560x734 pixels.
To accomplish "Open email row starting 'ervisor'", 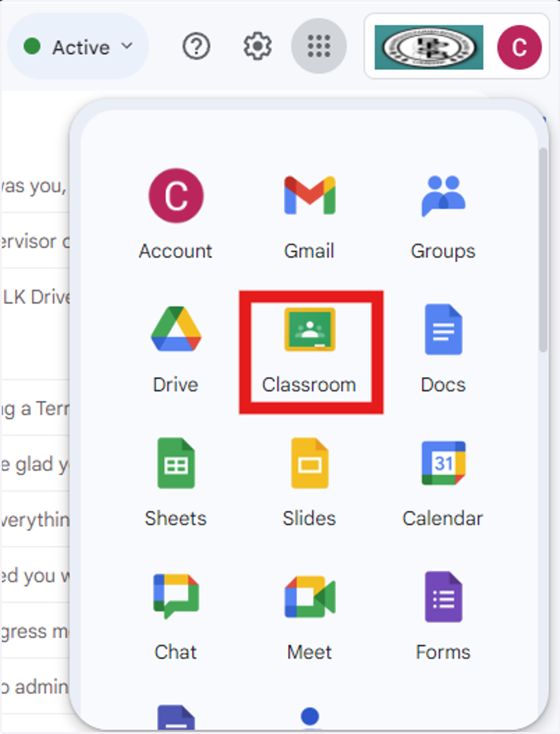I will click(35, 241).
